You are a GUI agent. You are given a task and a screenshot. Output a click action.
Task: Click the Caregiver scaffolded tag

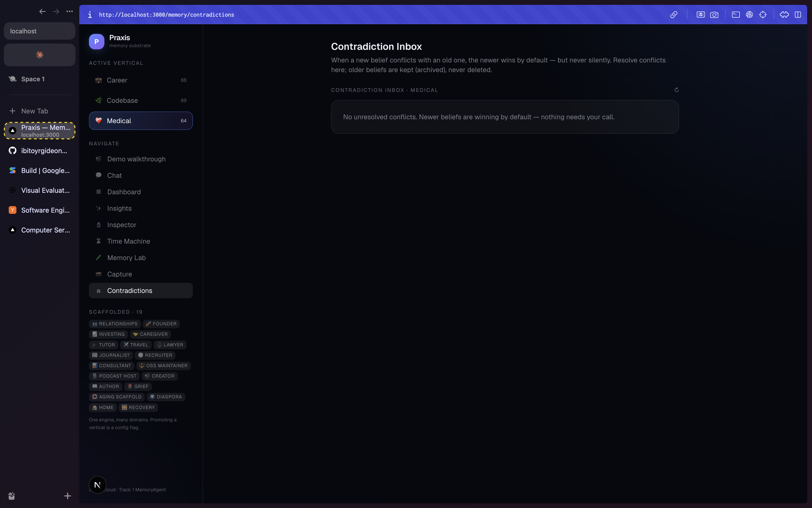[150, 334]
